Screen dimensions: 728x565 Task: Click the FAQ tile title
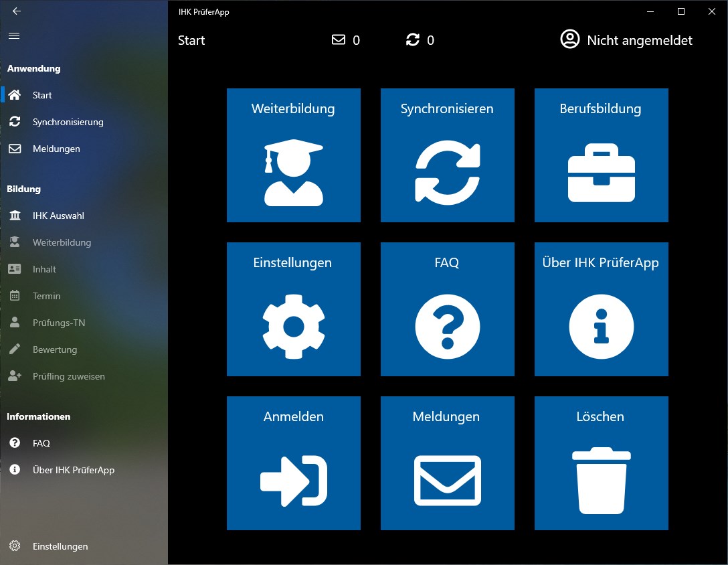(x=447, y=263)
